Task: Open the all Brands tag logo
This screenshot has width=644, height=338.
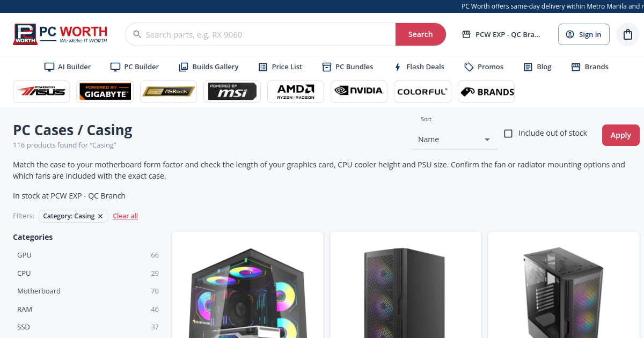Action: click(x=486, y=92)
